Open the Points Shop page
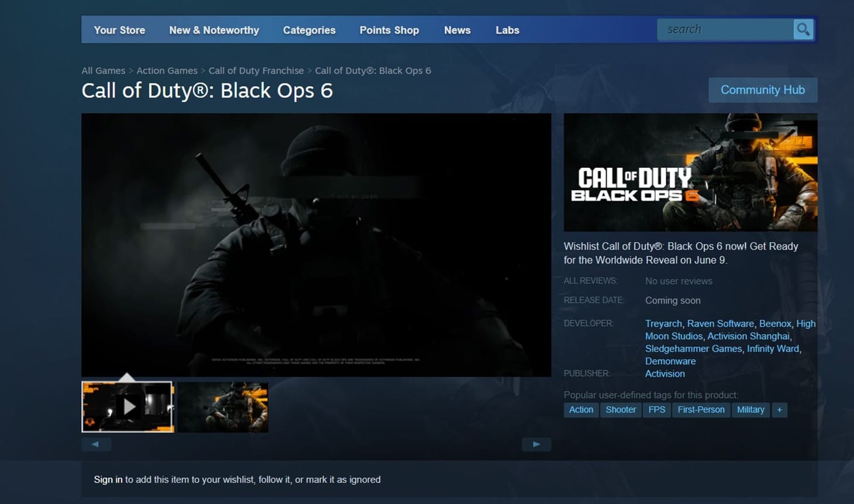The image size is (854, 504). tap(389, 30)
